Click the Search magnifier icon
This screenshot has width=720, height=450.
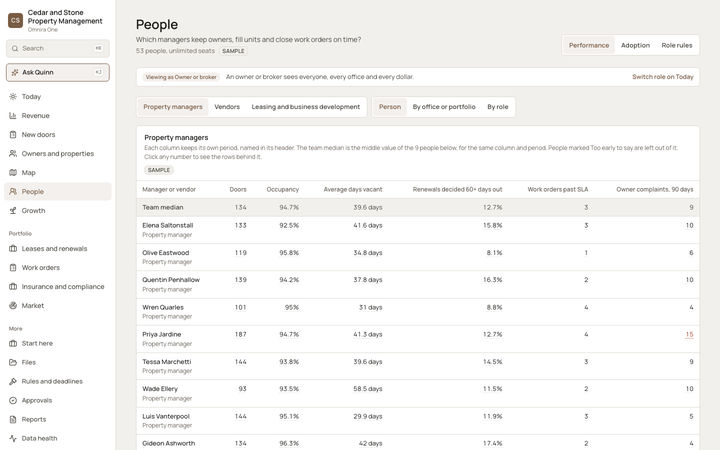click(x=15, y=48)
